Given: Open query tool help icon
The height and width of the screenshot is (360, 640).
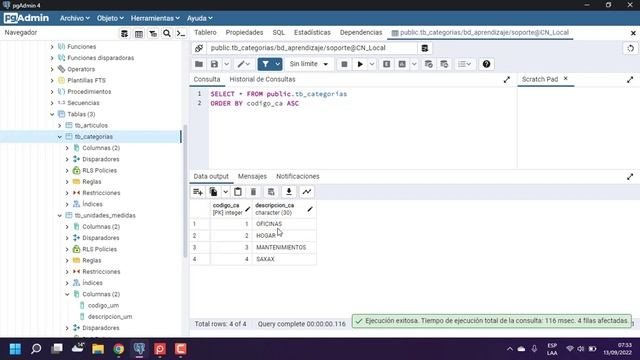Looking at the screenshot, I should [486, 64].
